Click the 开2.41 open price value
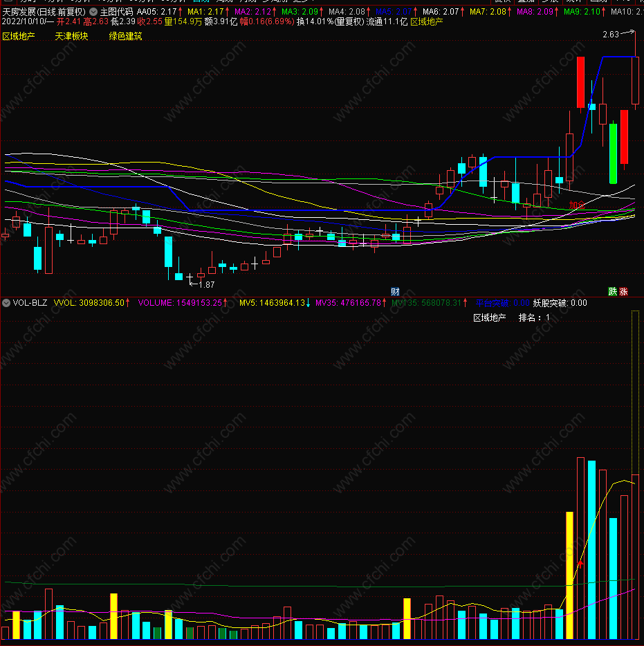The width and height of the screenshot is (644, 646). [68, 22]
